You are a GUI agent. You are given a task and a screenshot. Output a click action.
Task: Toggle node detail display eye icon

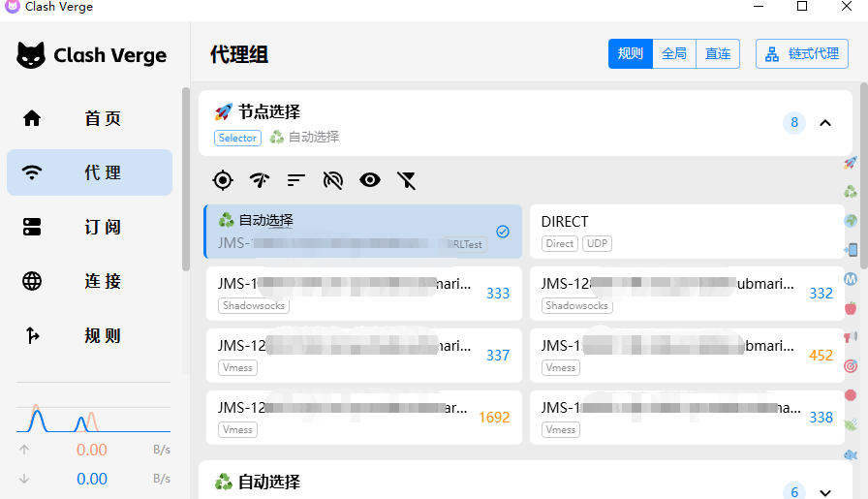tap(370, 180)
